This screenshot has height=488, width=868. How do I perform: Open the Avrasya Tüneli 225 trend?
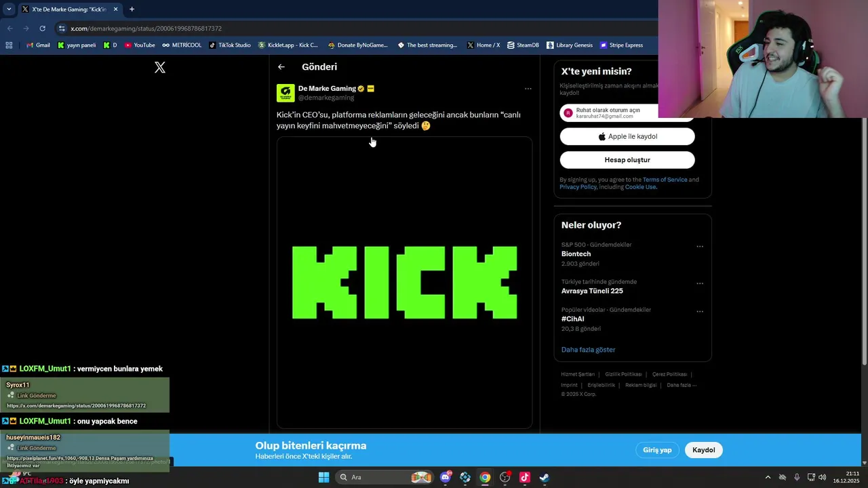[592, 291]
